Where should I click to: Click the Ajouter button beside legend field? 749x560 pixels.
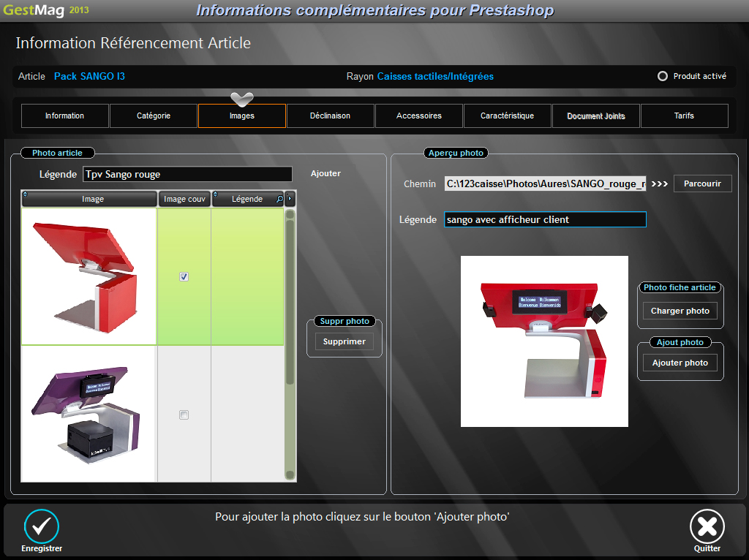pyautogui.click(x=325, y=173)
